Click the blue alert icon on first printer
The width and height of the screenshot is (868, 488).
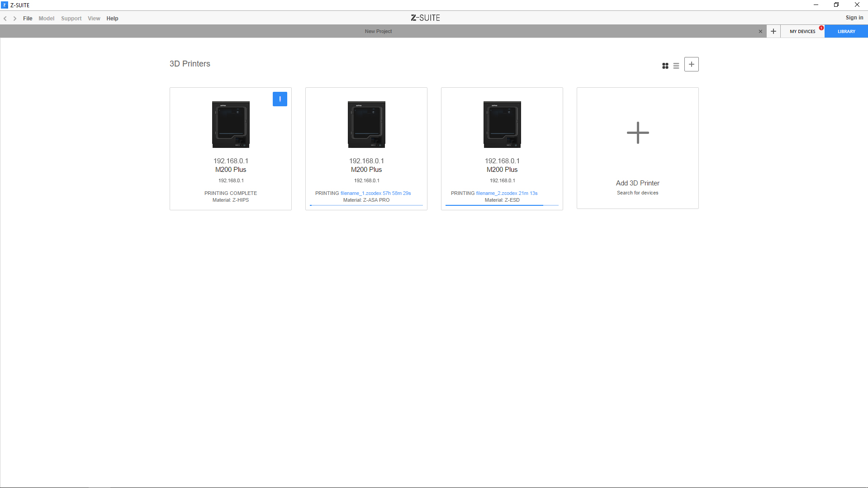click(280, 99)
